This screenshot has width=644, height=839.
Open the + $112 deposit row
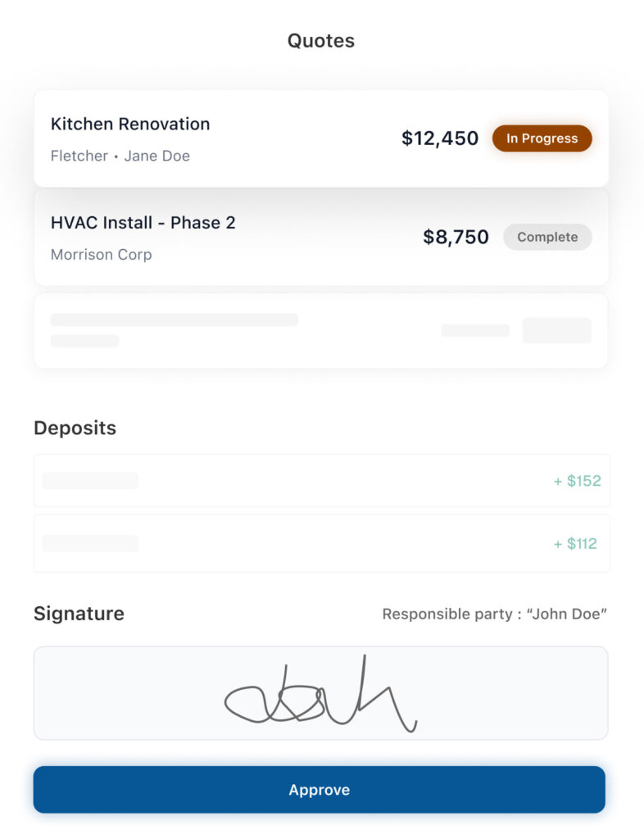(x=321, y=543)
